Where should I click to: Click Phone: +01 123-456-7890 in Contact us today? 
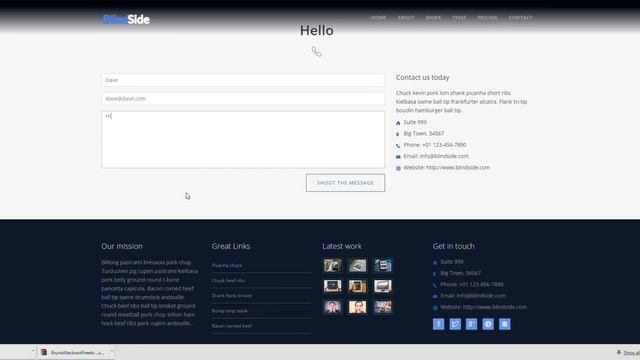435,145
